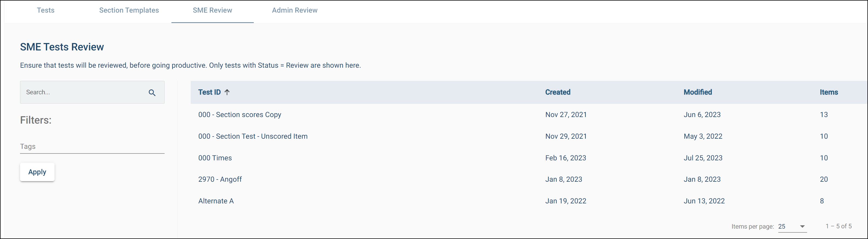
Task: Click the search magnifier icon
Action: pyautogui.click(x=152, y=93)
